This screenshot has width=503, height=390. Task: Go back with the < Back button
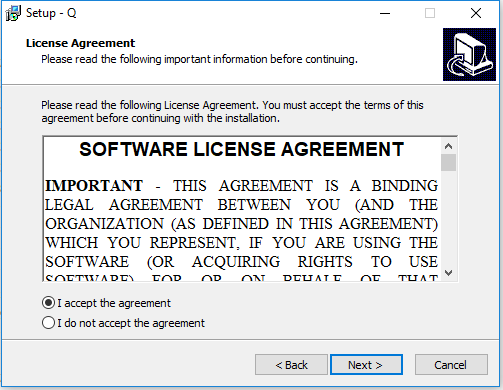[291, 365]
